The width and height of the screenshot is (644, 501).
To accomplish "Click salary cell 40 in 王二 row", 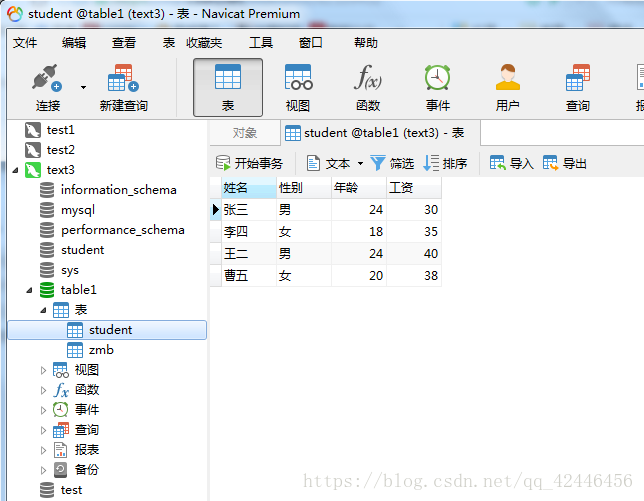I will (x=414, y=254).
